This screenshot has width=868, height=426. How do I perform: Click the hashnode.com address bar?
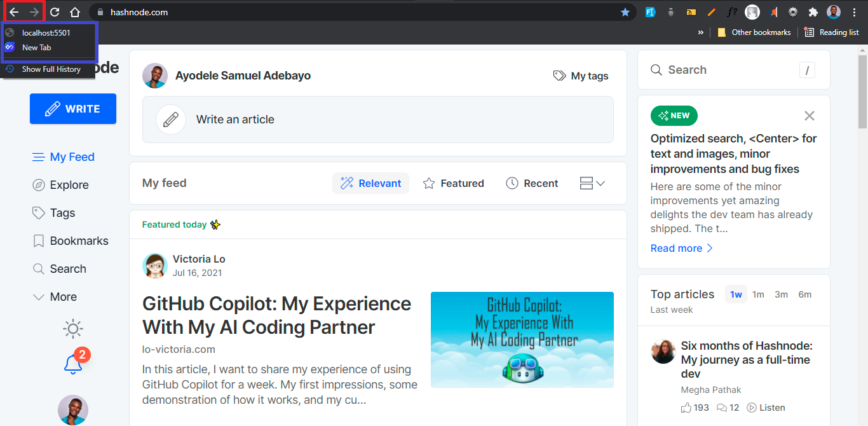pos(362,12)
